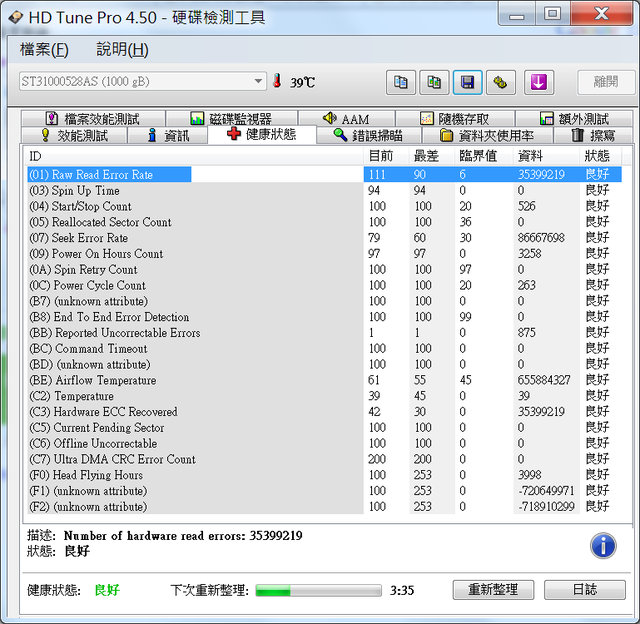Switch to the 錯誤掃瞄 tab
Image resolution: width=640 pixels, height=624 pixels.
[x=368, y=135]
